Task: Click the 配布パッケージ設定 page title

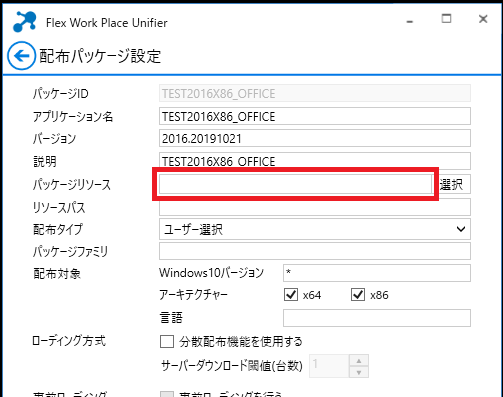Action: click(x=100, y=56)
